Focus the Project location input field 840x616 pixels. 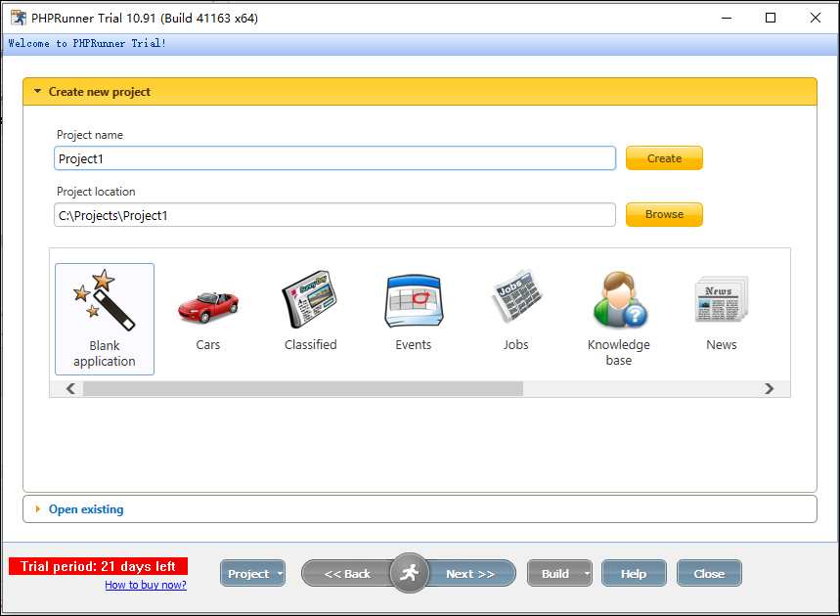coord(334,215)
